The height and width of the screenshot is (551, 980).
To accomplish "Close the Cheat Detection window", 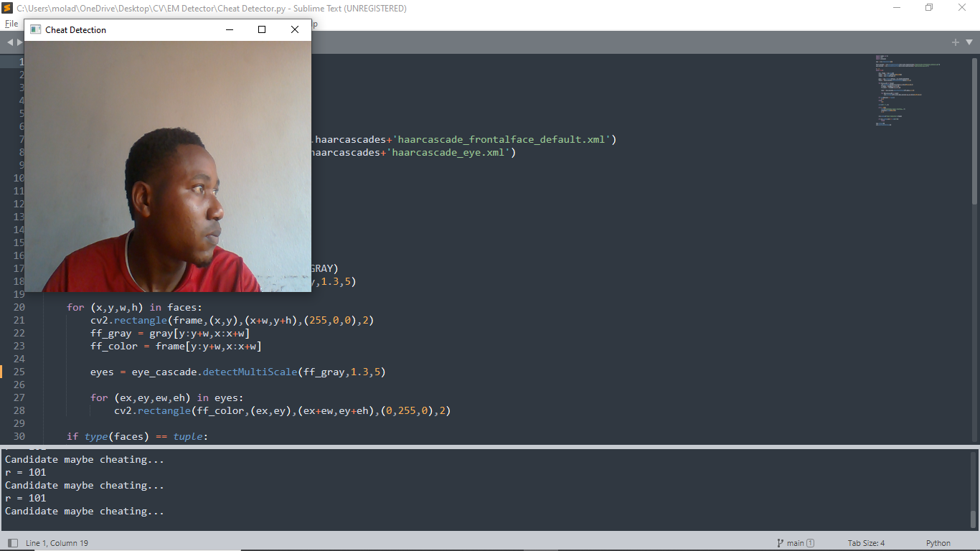I will 295,29.
